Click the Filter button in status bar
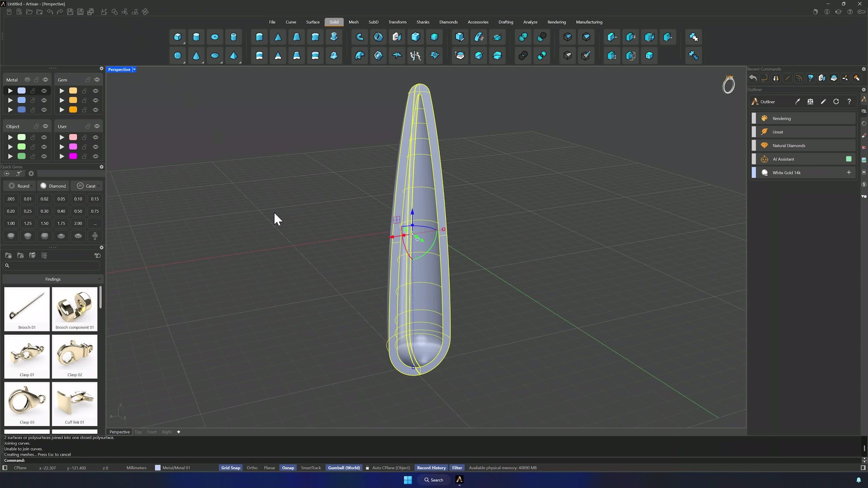 (x=457, y=468)
